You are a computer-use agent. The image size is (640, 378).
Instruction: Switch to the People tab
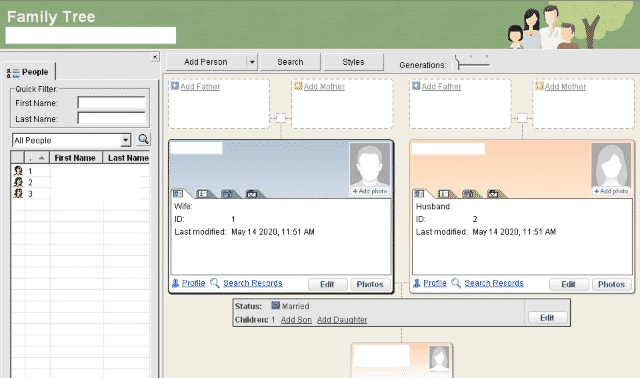point(28,72)
